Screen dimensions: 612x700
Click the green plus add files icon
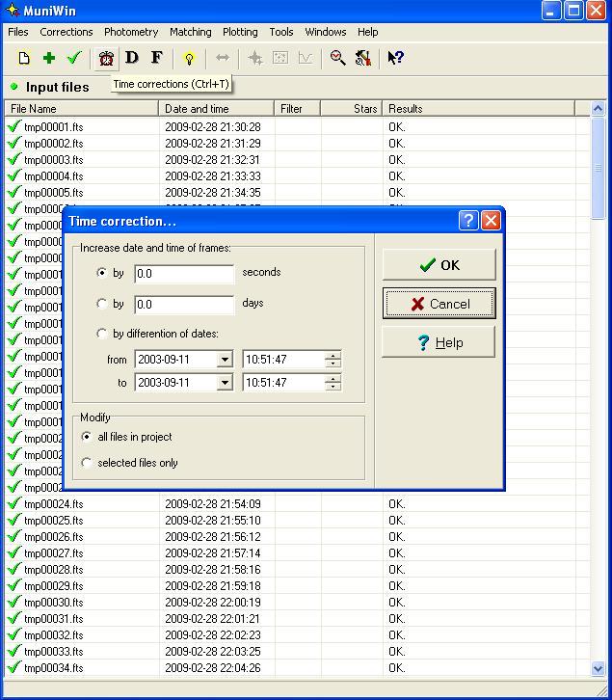point(49,59)
